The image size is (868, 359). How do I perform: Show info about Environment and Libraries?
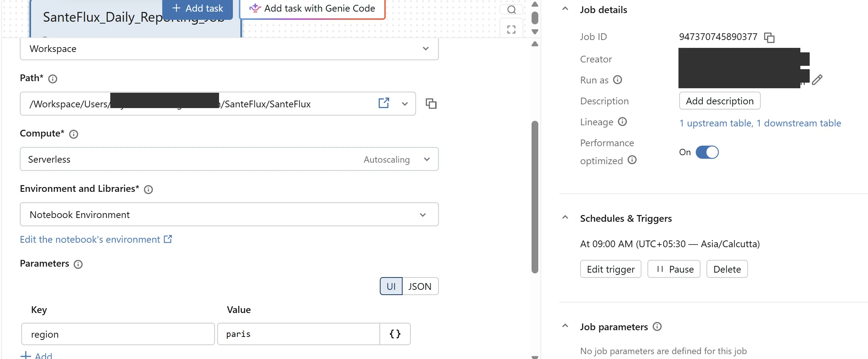pos(148,190)
